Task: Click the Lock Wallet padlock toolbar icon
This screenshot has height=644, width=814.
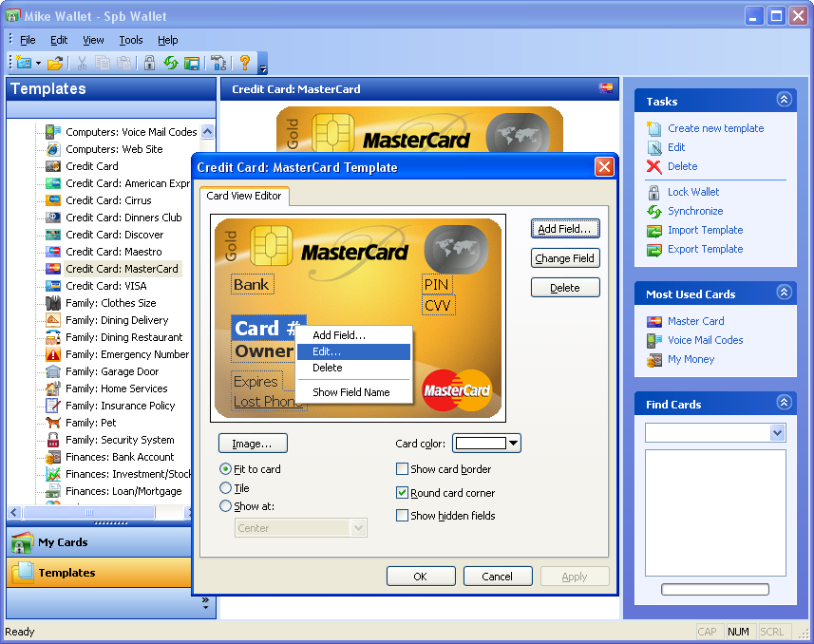Action: 149,63
